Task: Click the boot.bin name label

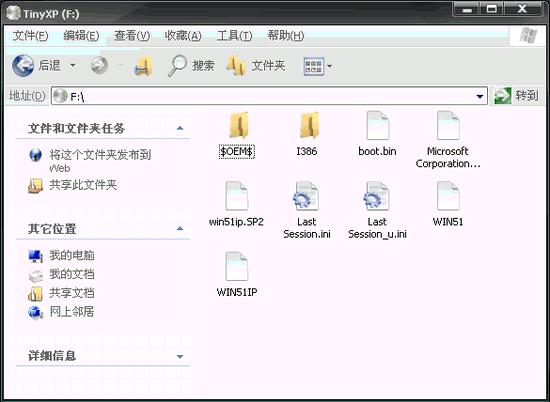Action: [377, 151]
